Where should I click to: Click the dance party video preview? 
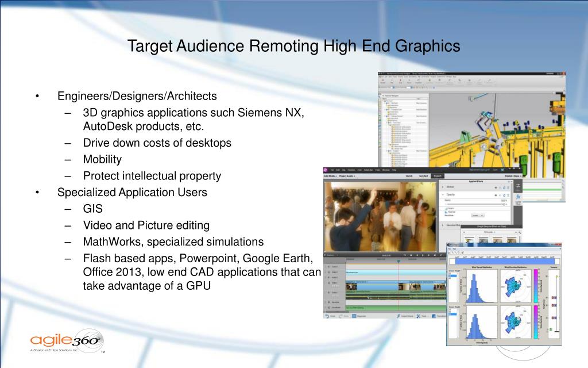[380, 216]
